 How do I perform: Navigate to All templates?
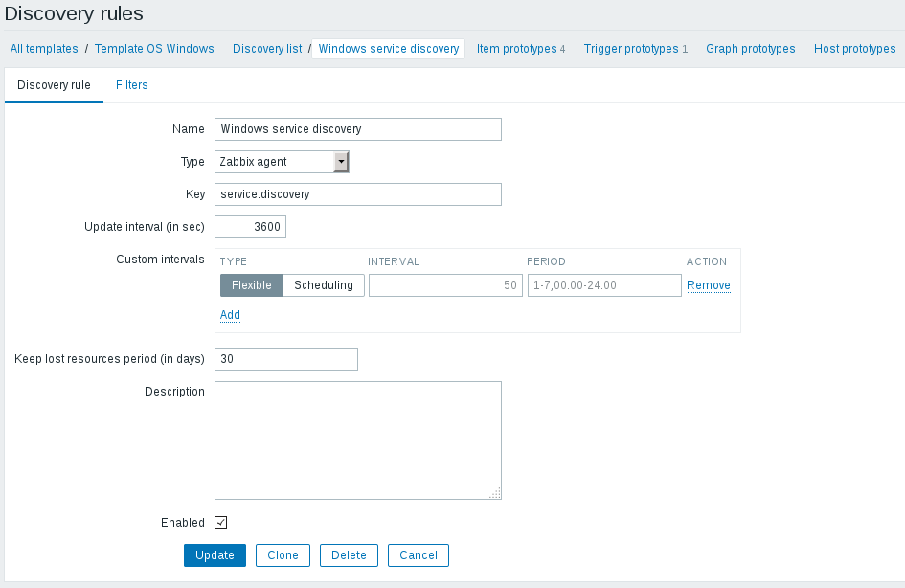[x=42, y=48]
